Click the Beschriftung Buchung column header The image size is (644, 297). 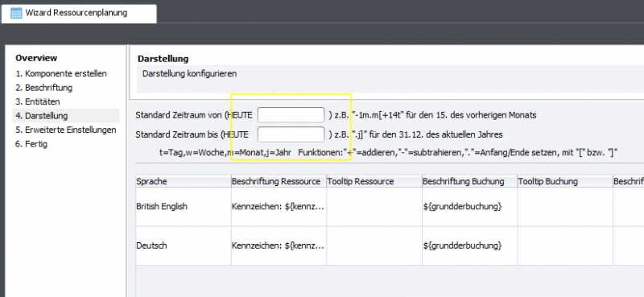469,182
